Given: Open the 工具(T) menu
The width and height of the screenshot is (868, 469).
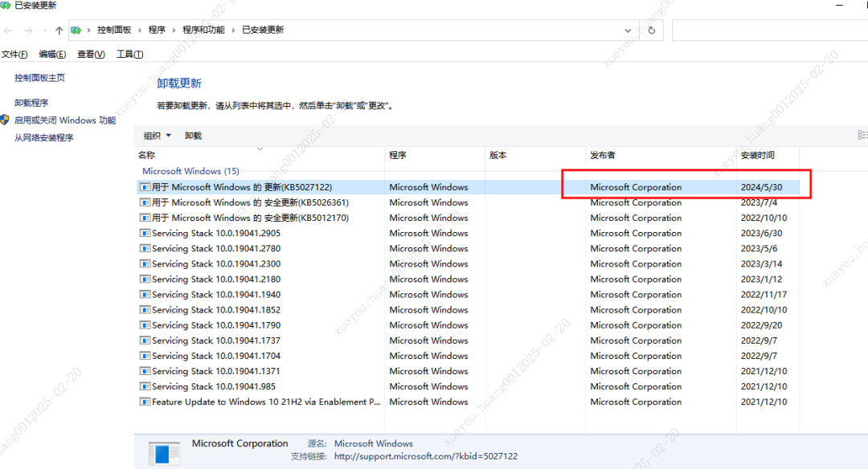Looking at the screenshot, I should pyautogui.click(x=129, y=54).
